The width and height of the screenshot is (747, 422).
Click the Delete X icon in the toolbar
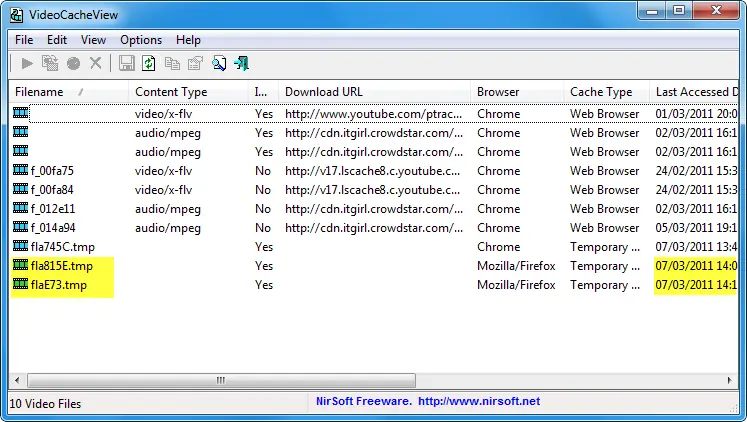(x=96, y=63)
